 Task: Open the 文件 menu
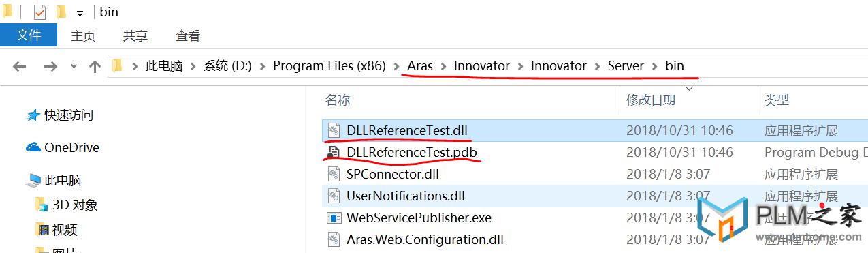point(29,35)
